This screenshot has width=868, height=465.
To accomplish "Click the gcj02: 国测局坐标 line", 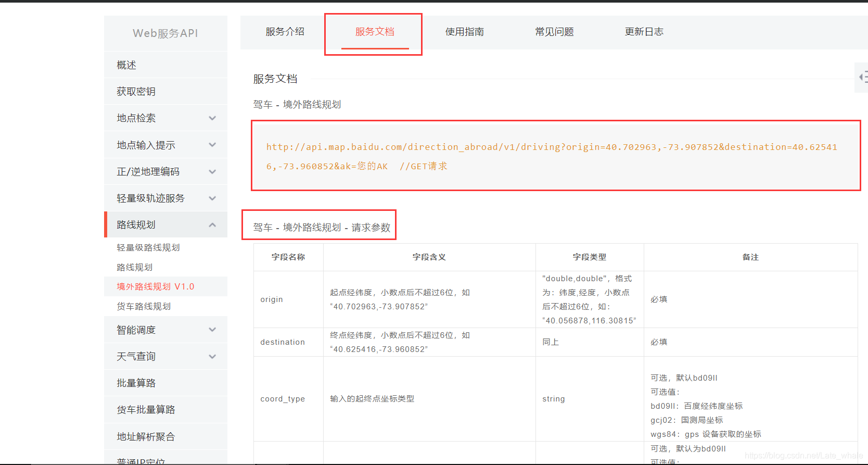I will pyautogui.click(x=687, y=420).
